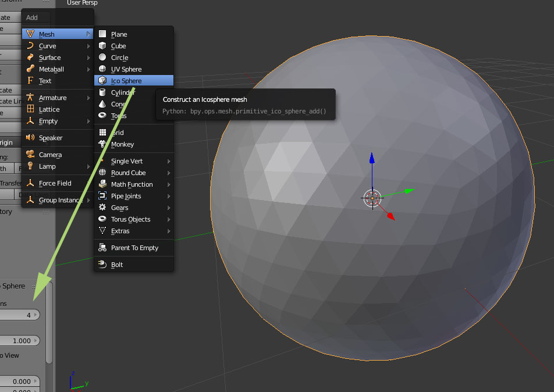Click the Force Field icon
Image resolution: width=554 pixels, height=392 pixels.
point(30,183)
